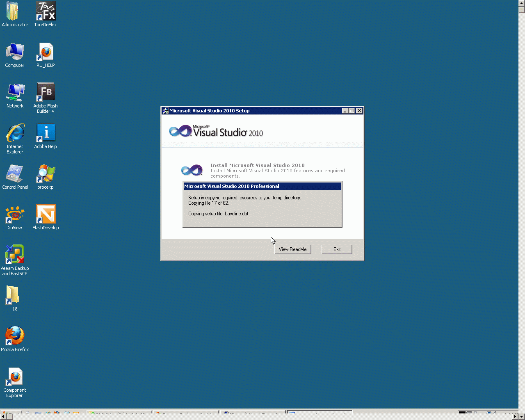This screenshot has height=420, width=525.
Task: Select the procexp shortcut icon
Action: [x=46, y=177]
